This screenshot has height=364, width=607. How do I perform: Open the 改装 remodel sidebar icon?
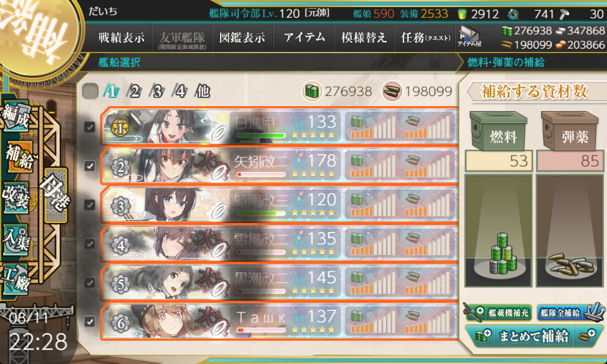[16, 197]
